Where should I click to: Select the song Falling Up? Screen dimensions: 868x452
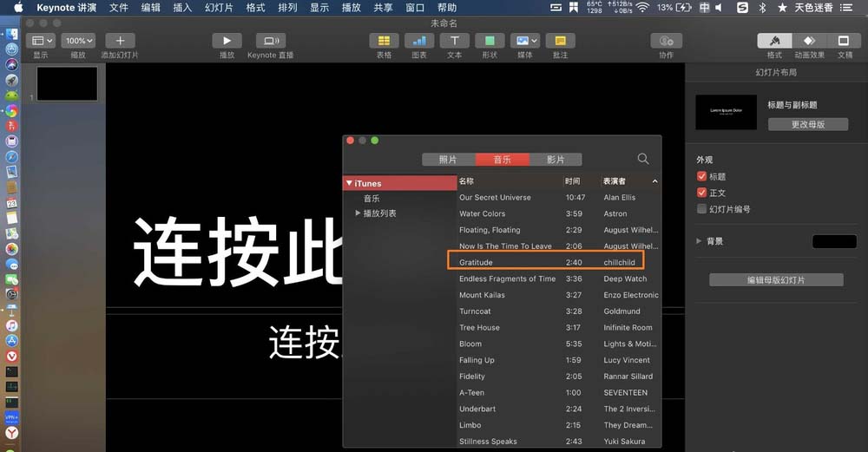559,360
